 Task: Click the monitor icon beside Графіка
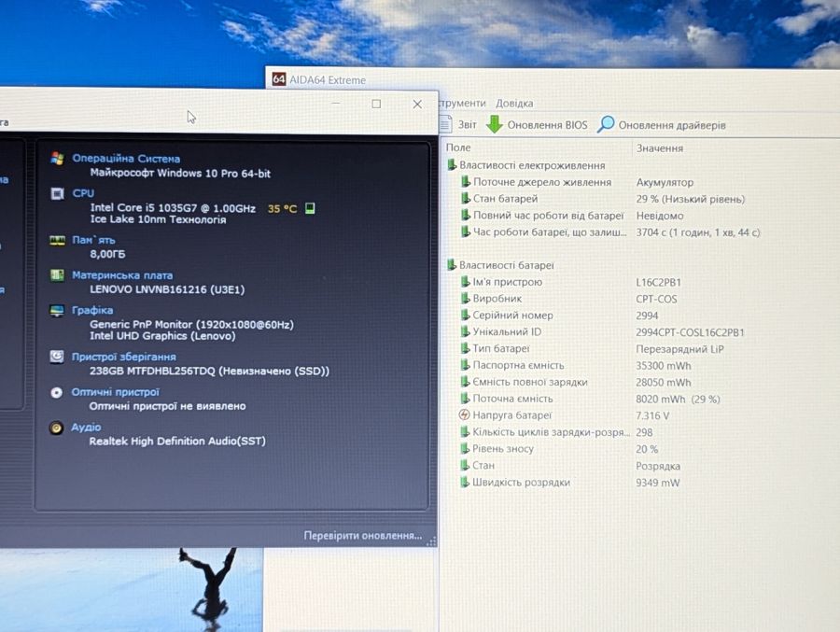click(x=57, y=310)
